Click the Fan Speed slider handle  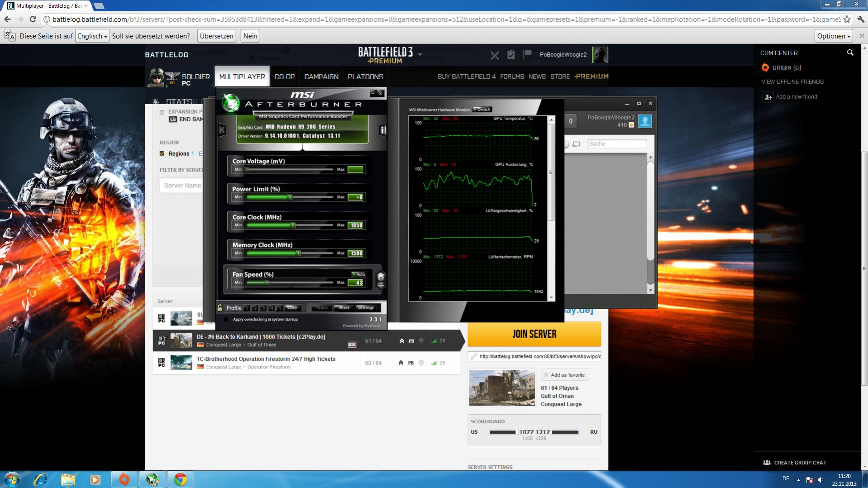pos(267,282)
